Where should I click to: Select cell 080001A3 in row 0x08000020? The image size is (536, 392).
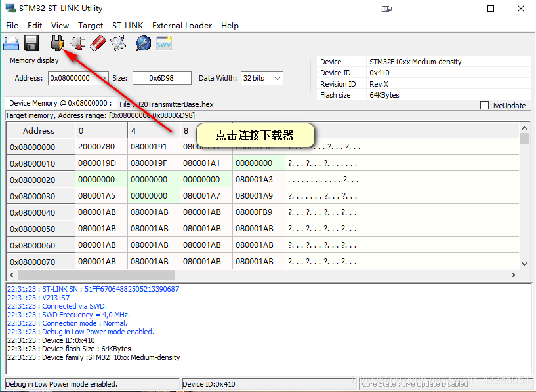[258, 179]
